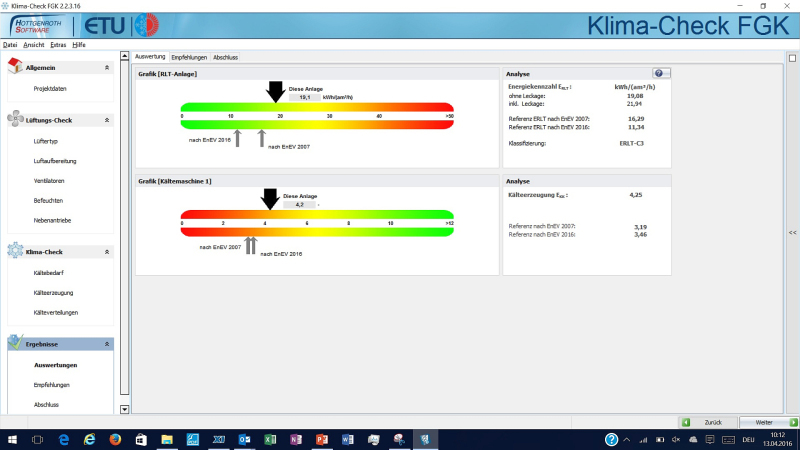The image size is (800, 450).
Task: Open PowerPoint from the taskbar
Action: [x=322, y=439]
